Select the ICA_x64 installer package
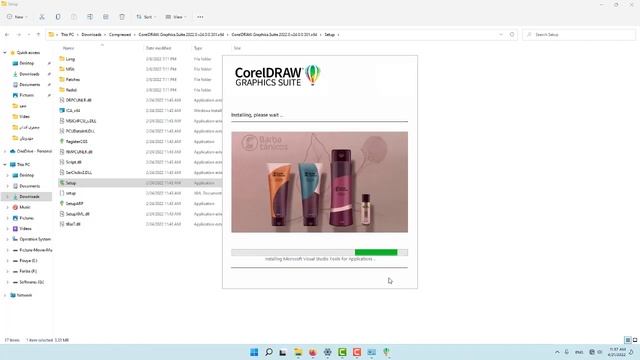This screenshot has height=360, width=640. (x=73, y=110)
